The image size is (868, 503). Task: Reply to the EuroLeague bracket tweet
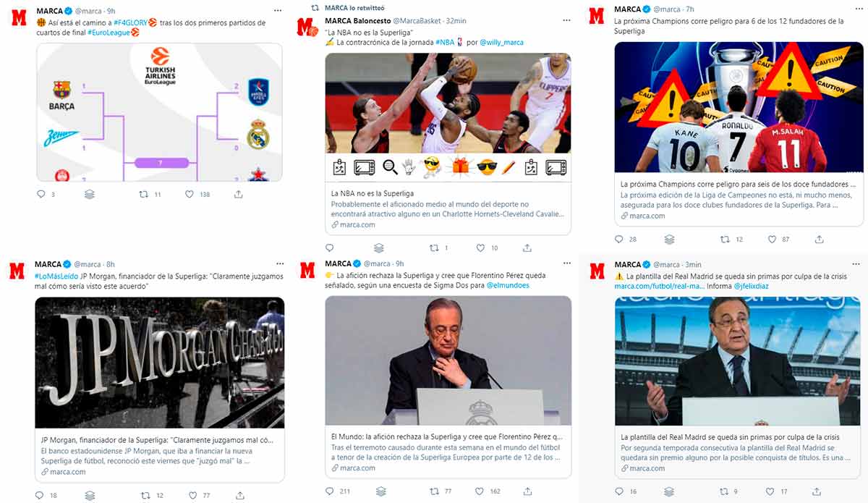pyautogui.click(x=41, y=195)
